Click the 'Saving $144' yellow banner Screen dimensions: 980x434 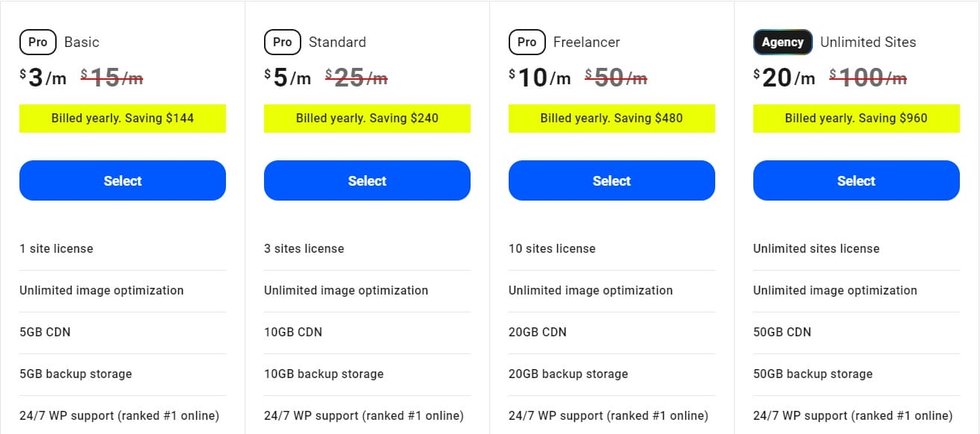(x=122, y=118)
